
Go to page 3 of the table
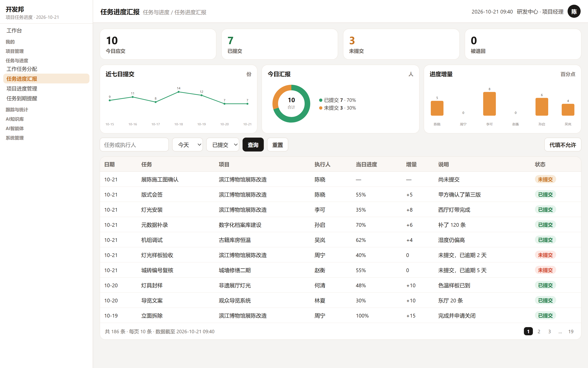549,331
